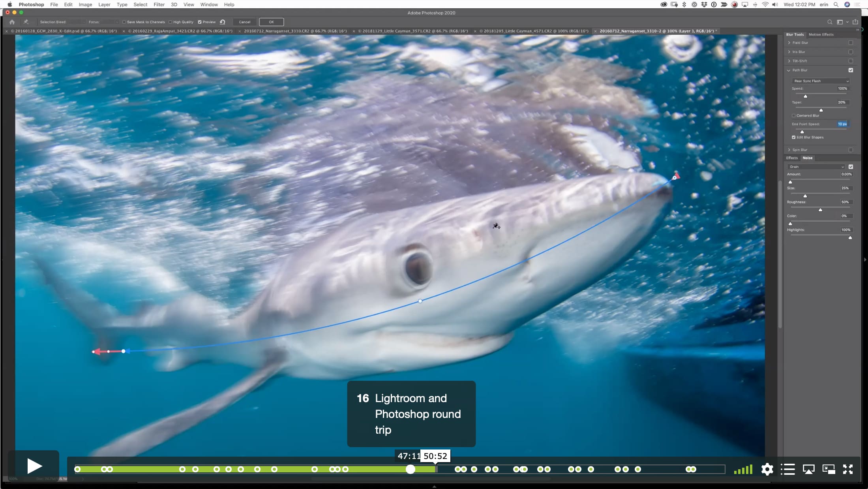Enter fullscreen video mode

click(848, 469)
